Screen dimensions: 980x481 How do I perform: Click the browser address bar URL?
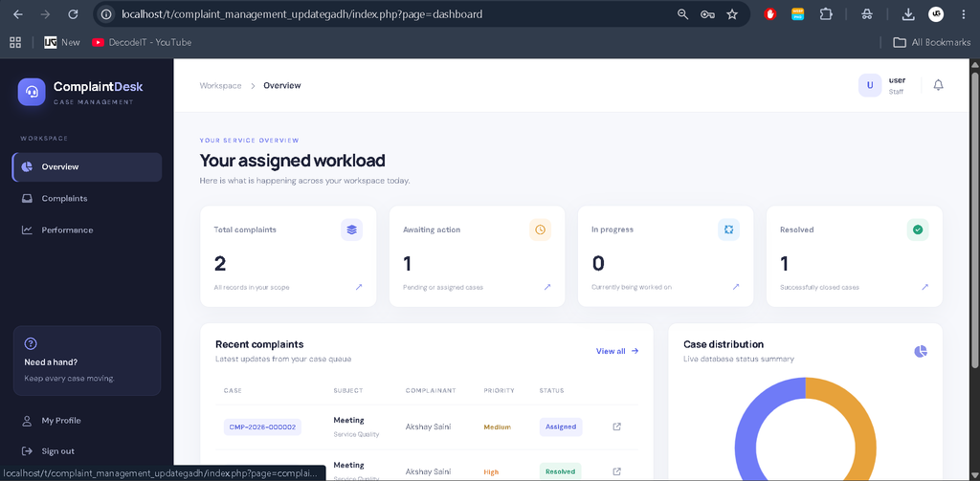click(x=301, y=13)
